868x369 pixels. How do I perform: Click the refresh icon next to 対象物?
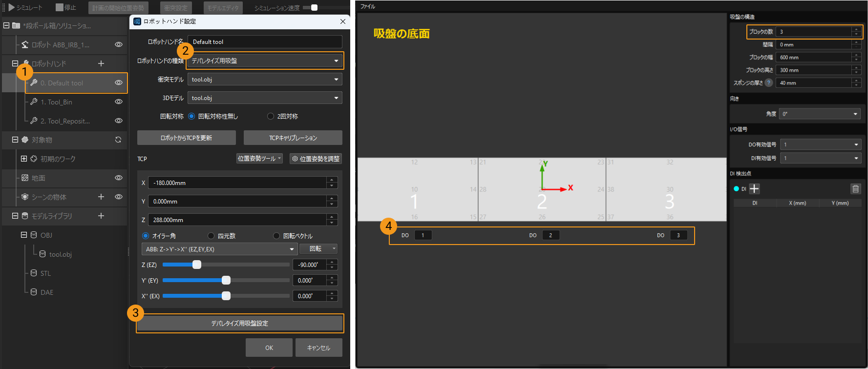click(118, 140)
